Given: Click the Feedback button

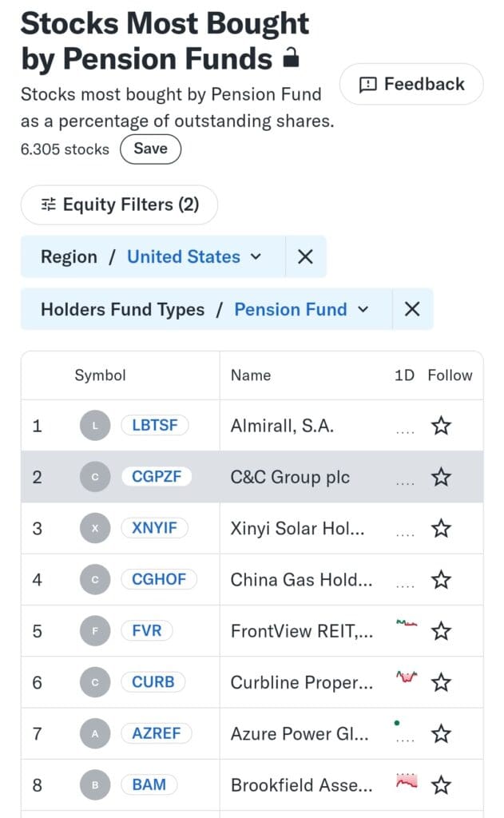Looking at the screenshot, I should (411, 84).
